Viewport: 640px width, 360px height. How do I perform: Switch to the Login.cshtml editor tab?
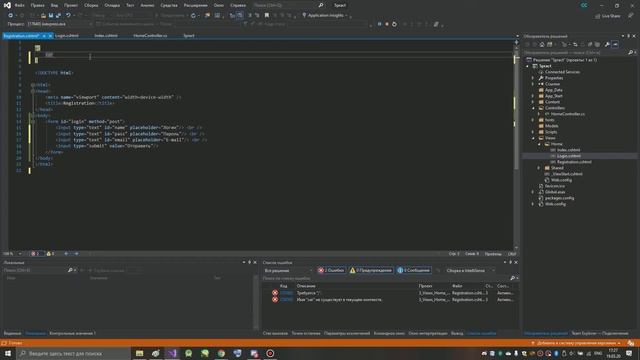tap(67, 36)
